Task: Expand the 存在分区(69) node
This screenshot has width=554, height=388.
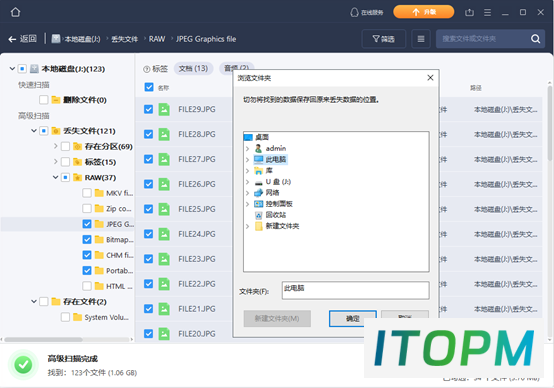Action: (x=55, y=146)
